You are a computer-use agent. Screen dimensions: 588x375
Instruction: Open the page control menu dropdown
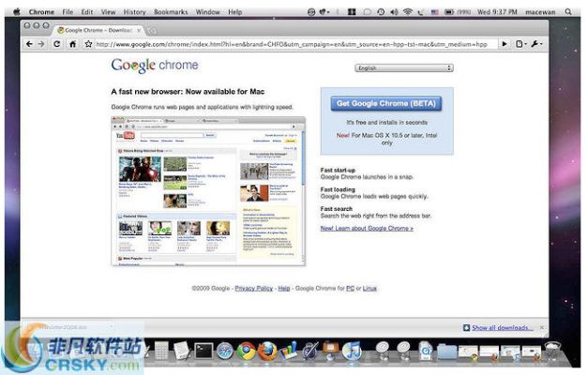(x=520, y=44)
